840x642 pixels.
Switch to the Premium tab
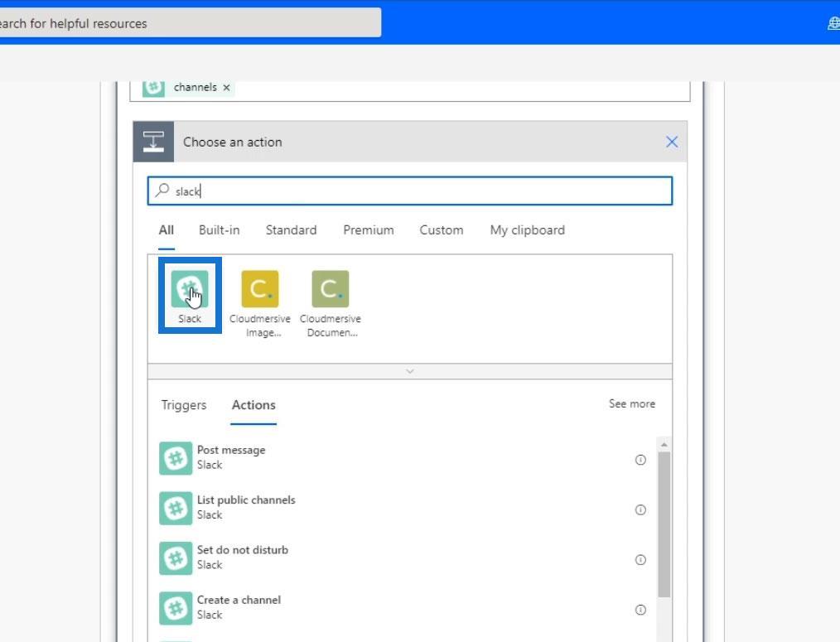(x=369, y=230)
